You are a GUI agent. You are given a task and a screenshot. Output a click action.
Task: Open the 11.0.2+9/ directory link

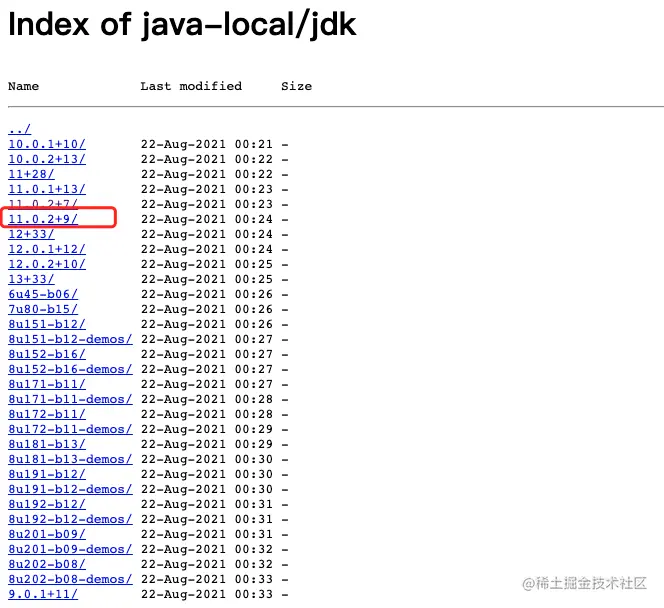[43, 219]
